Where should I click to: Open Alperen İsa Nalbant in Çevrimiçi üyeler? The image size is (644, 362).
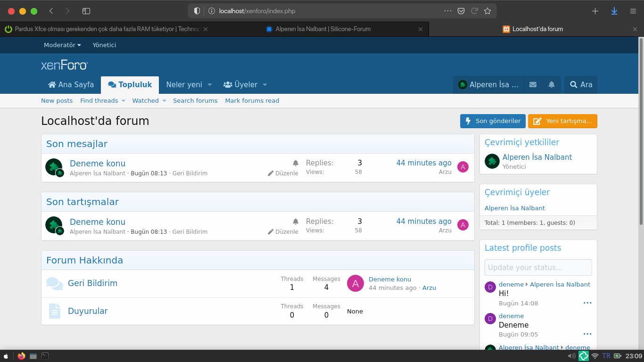[515, 208]
